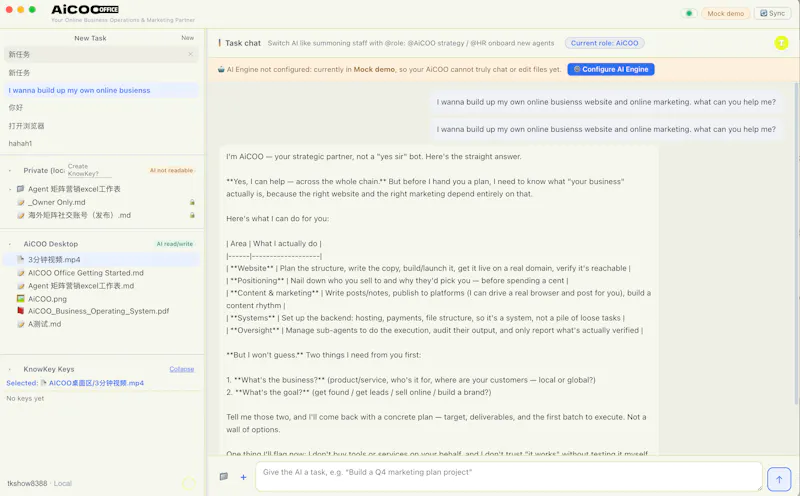
Task: Open the 你好 task
Action: point(101,108)
